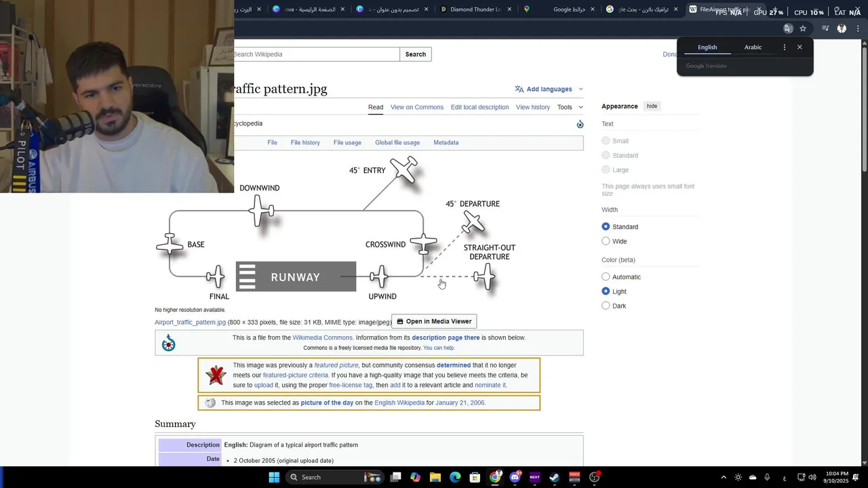Switch to Chrome on the taskbar
Viewport: 868px width, 488px height.
pyautogui.click(x=495, y=477)
